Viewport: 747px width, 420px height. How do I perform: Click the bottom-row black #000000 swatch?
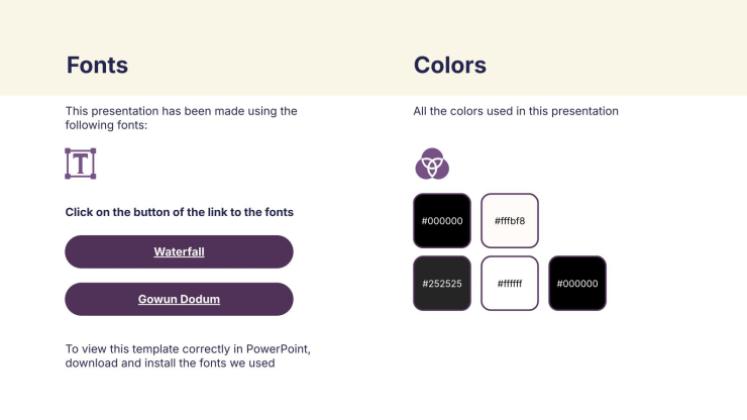tap(577, 283)
